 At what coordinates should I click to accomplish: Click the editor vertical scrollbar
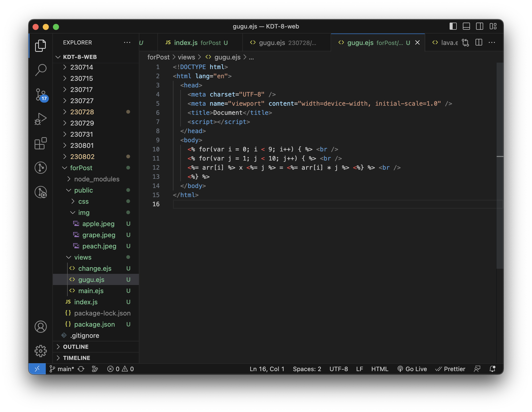[x=500, y=166]
